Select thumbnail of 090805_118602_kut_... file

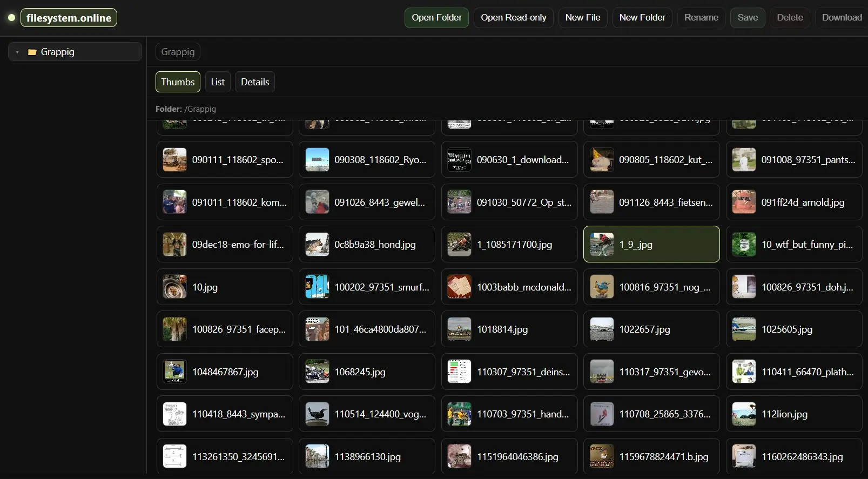coord(602,160)
